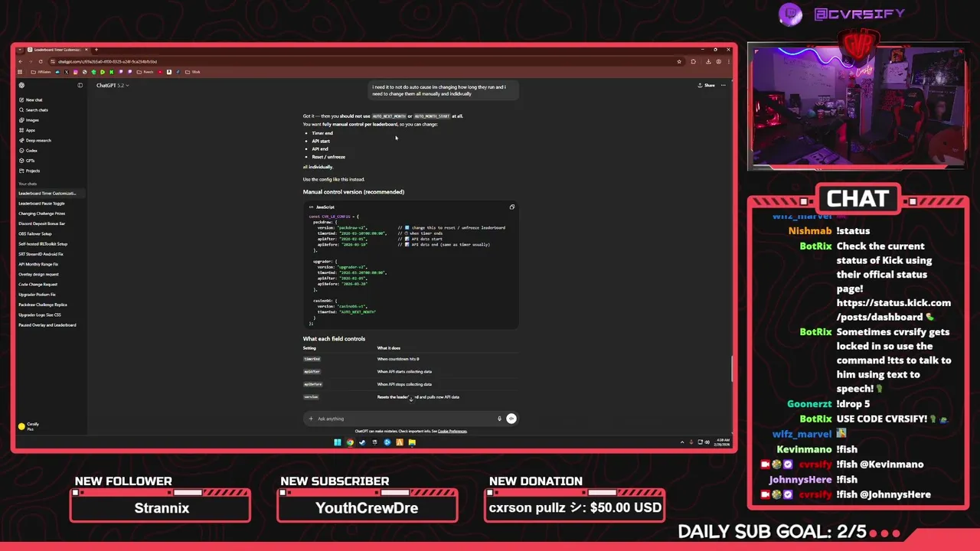980x551 pixels.
Task: Start dictation with microphone icon
Action: [x=499, y=419]
